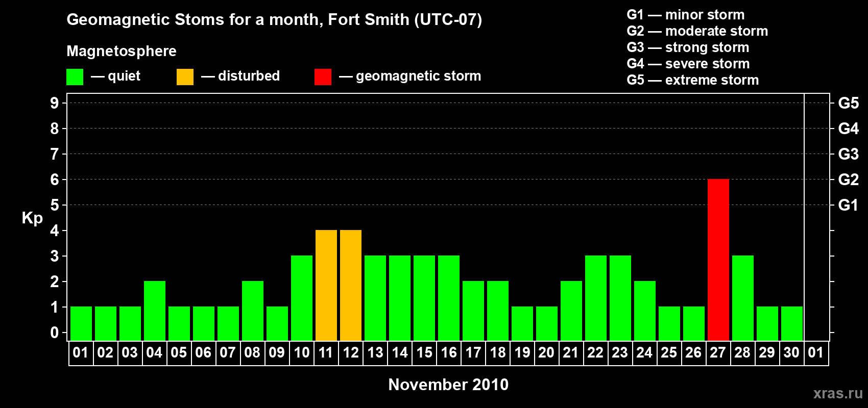Click the Kp axis label
The width and height of the screenshot is (868, 408).
[32, 218]
